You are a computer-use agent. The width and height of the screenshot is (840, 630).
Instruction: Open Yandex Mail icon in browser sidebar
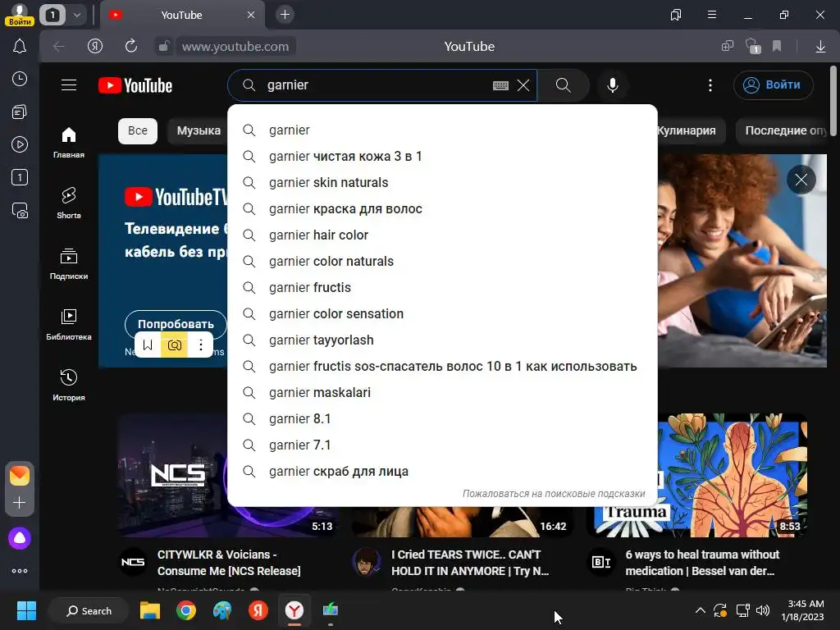[x=20, y=476]
